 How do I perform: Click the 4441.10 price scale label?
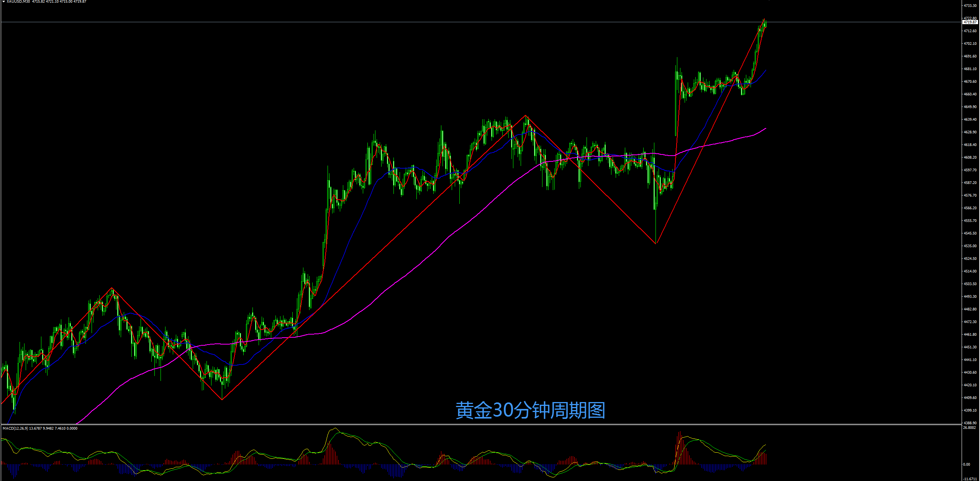[x=970, y=360]
